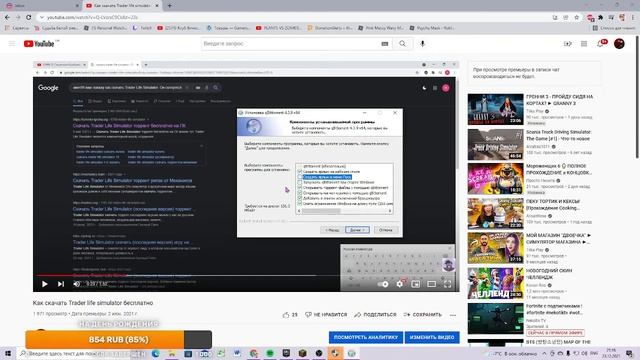Bookmark this page with the star
This screenshot has width=640, height=360.
(x=576, y=17)
